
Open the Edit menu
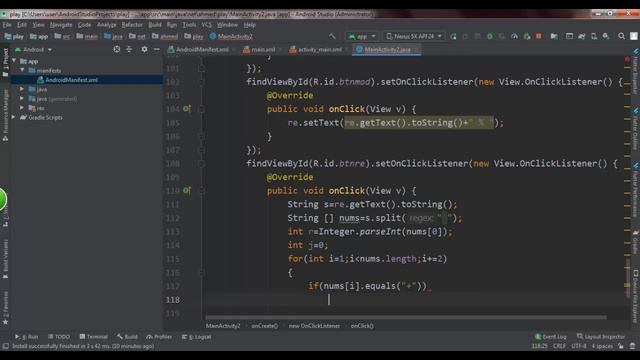coord(22,25)
